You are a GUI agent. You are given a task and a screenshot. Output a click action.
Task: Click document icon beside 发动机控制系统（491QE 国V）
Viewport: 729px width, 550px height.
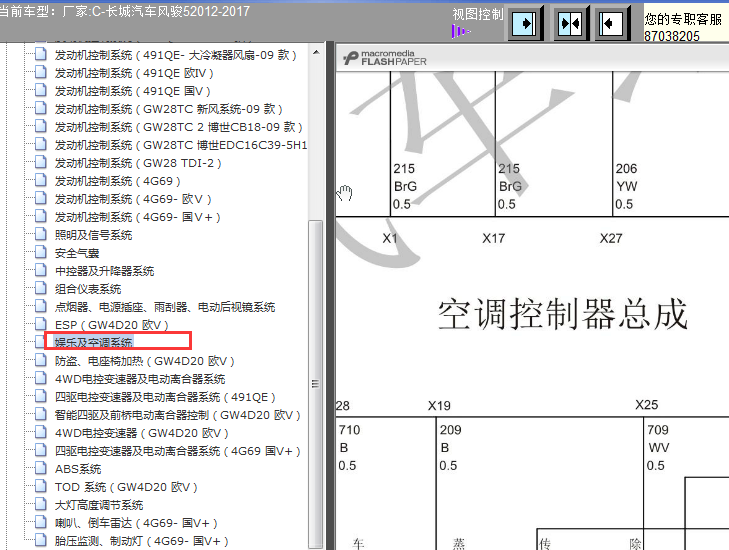click(x=41, y=90)
